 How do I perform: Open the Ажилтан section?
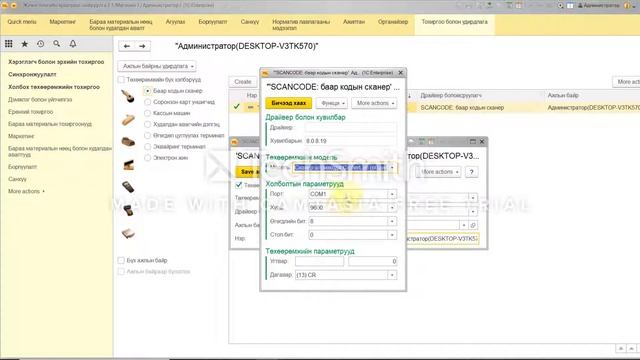pos(354,22)
